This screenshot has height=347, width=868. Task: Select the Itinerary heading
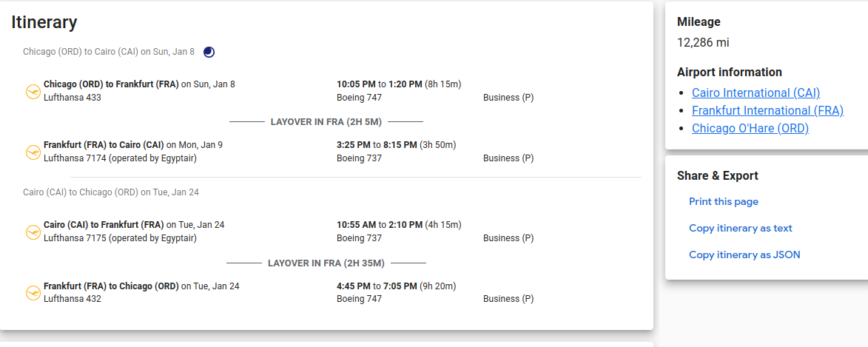coord(44,22)
